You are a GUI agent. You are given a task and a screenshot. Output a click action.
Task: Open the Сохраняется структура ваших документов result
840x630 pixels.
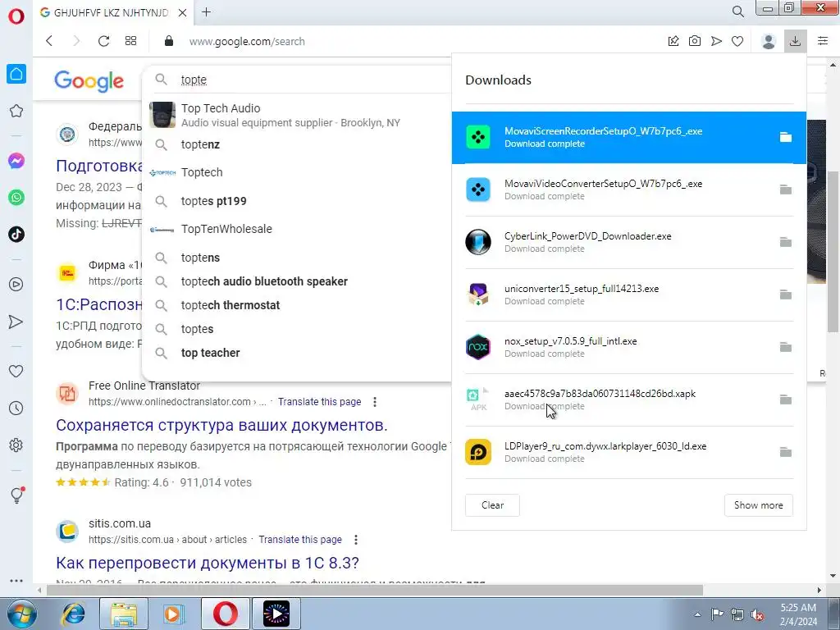(221, 426)
